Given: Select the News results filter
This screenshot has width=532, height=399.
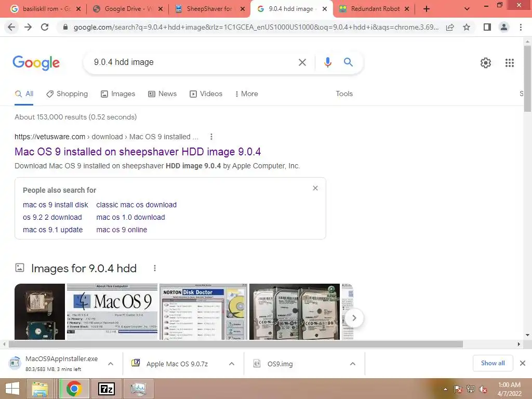Looking at the screenshot, I should (162, 94).
